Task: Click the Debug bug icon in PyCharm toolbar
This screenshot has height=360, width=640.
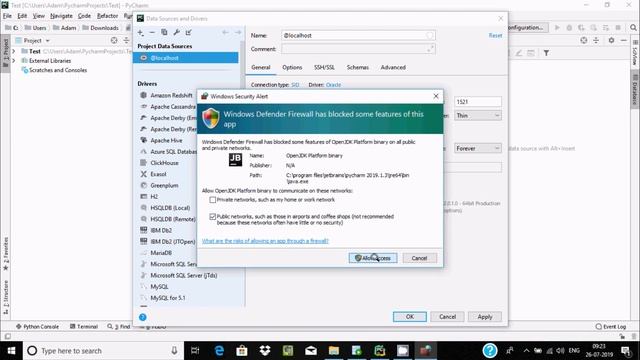Action: [569, 28]
